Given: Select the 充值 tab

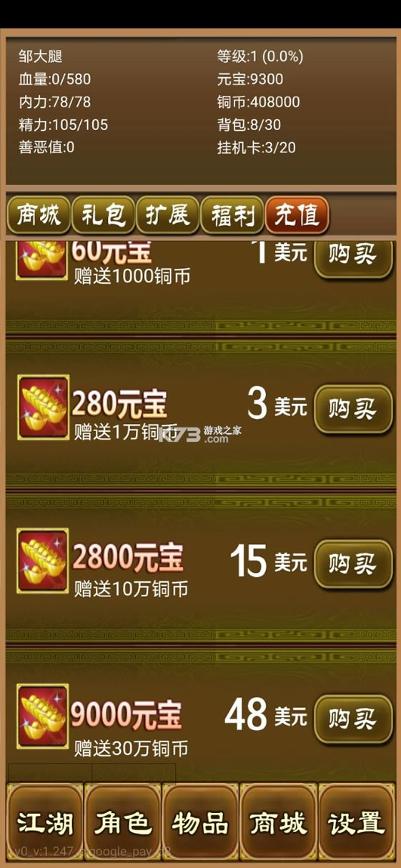Looking at the screenshot, I should 297,214.
